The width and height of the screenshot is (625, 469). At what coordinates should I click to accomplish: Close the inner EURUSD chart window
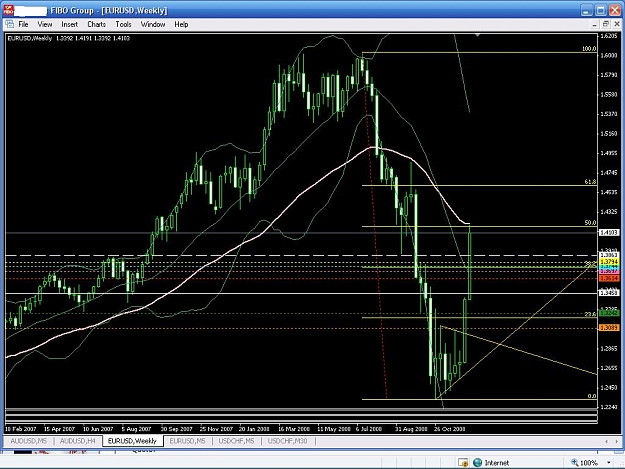click(x=617, y=24)
